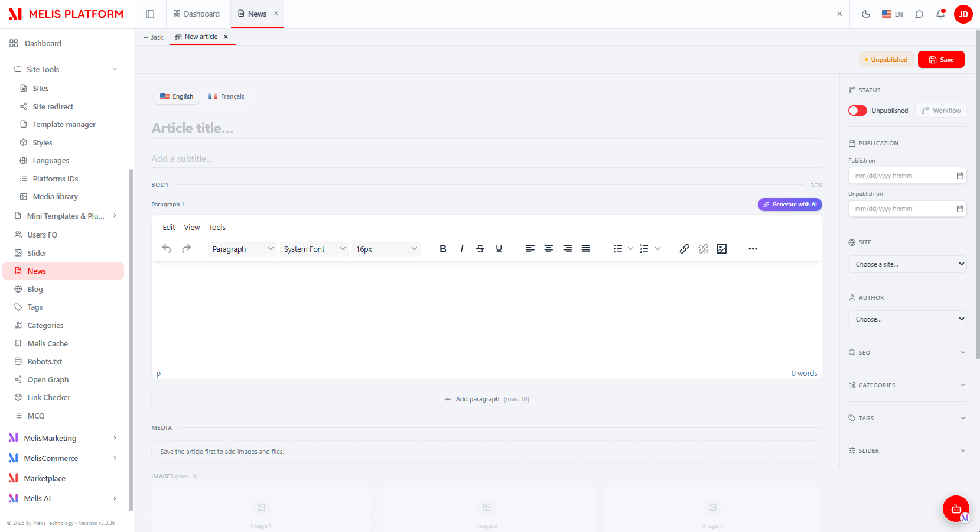Insert a hyperlink in the editor

685,249
